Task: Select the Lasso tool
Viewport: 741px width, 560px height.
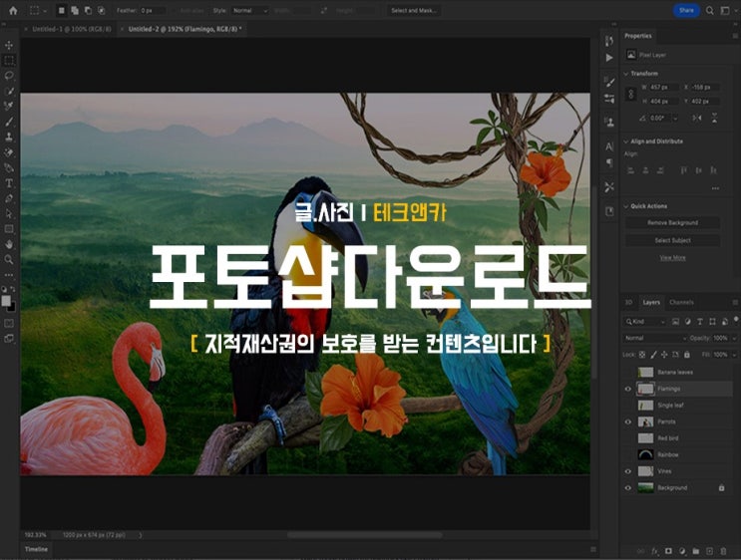Action: 9,76
